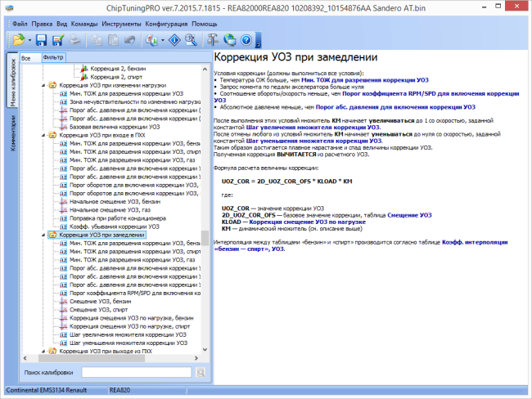Save the file using the floppy disk icon
The image size is (532, 399).
[41, 40]
